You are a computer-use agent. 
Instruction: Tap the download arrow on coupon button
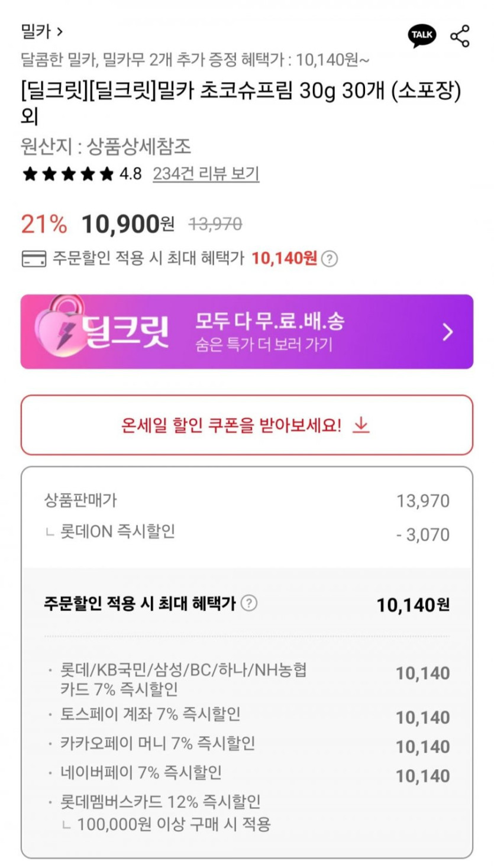click(360, 425)
